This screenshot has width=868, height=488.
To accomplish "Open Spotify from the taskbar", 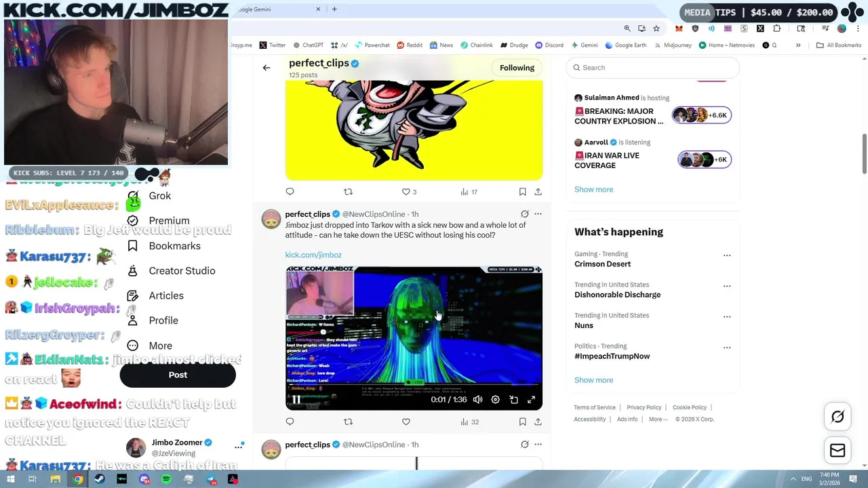I will (x=167, y=479).
